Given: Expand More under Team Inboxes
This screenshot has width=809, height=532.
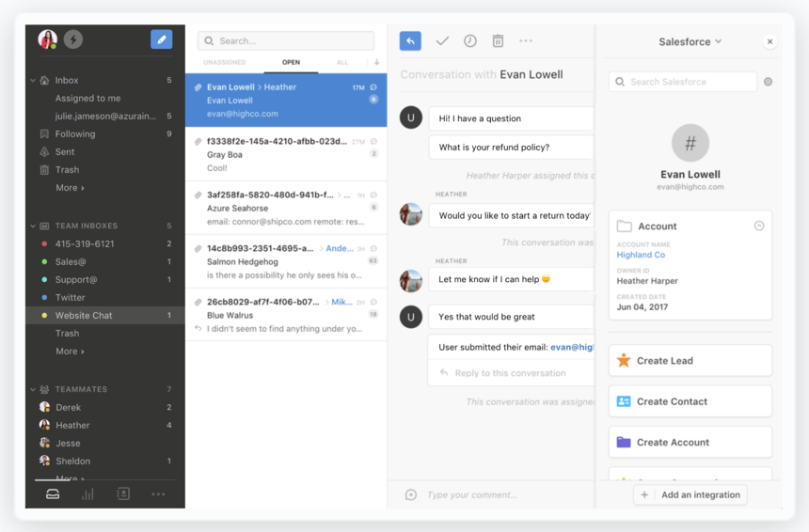Looking at the screenshot, I should 70,351.
